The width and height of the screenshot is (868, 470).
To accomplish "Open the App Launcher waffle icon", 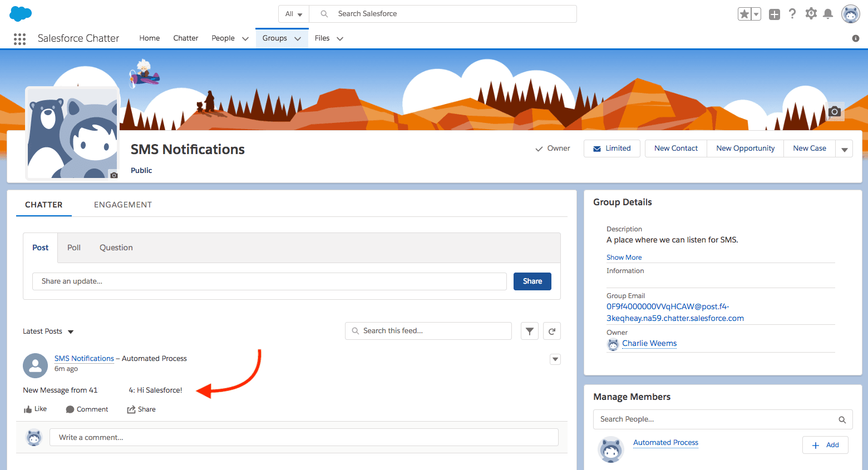I will click(19, 39).
